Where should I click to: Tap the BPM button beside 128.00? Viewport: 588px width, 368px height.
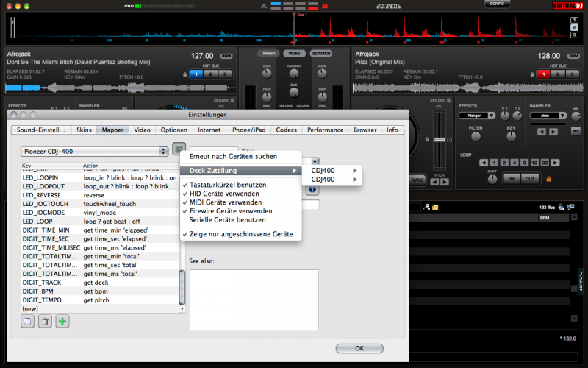point(573,57)
